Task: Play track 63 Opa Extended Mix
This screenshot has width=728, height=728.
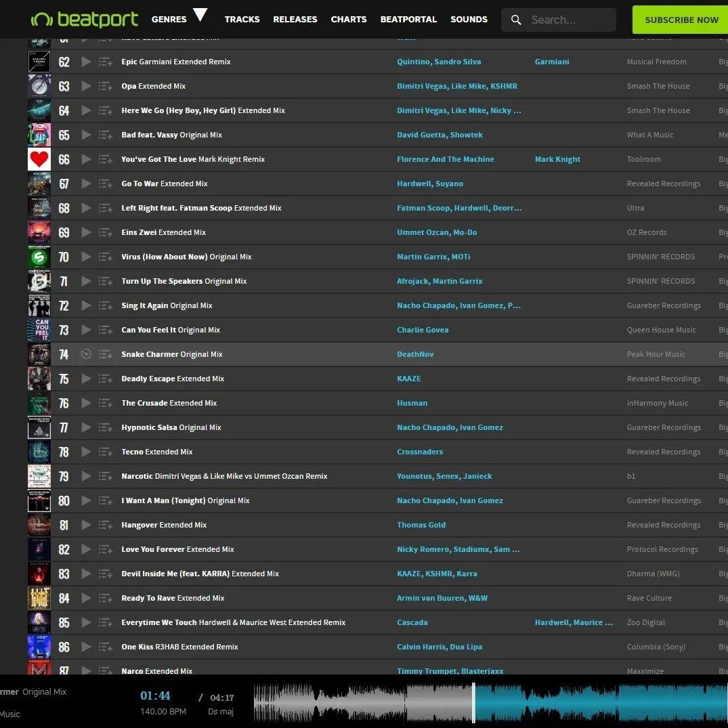Action: [x=86, y=86]
